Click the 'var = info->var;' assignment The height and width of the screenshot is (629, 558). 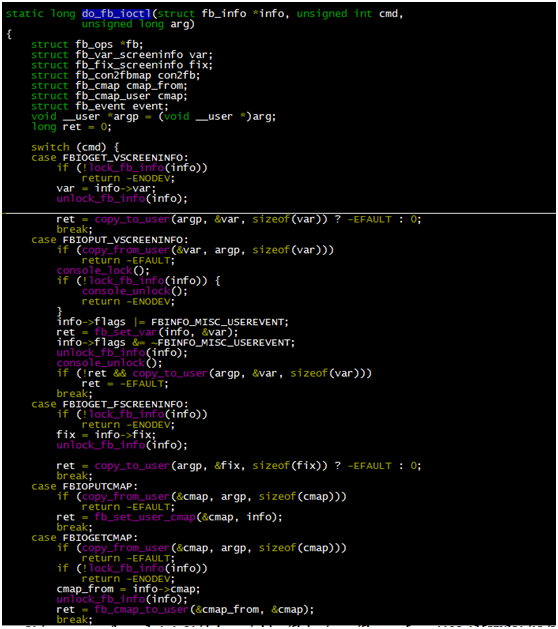click(106, 188)
